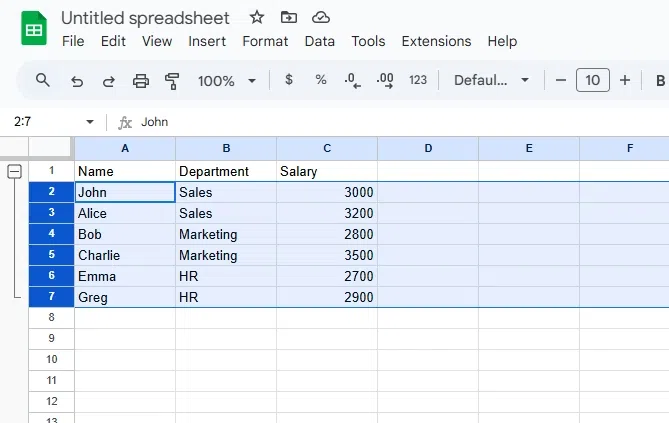Click the Google Sheets home logo
The image size is (669, 423).
tap(34, 29)
